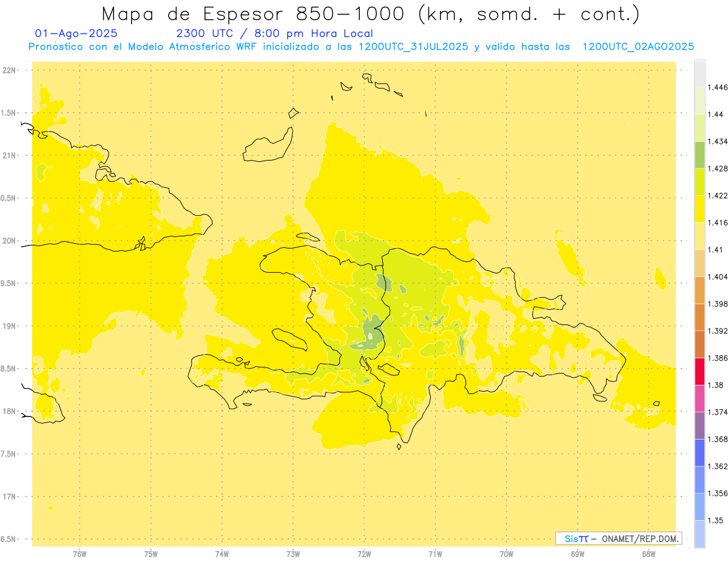Click the legend value "1.356"
Image resolution: width=728 pixels, height=562 pixels.
[718, 493]
